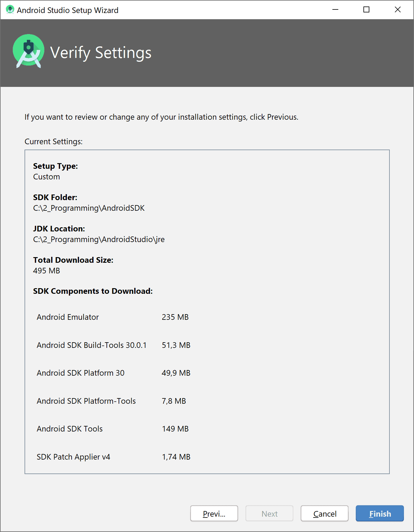Click the 'Verify Settings' page title
Viewport: 414px width, 532px height.
(101, 53)
